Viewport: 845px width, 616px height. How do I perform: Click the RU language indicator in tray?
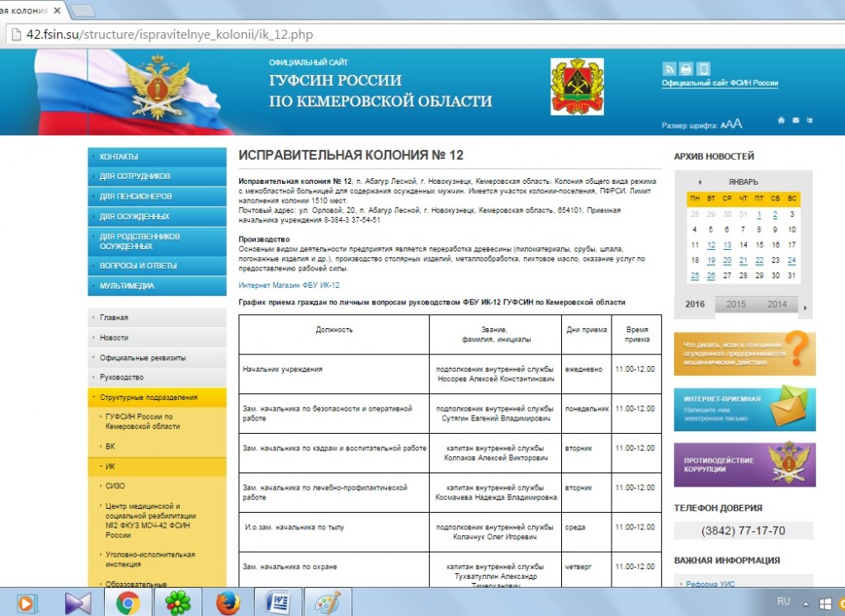pos(784,601)
